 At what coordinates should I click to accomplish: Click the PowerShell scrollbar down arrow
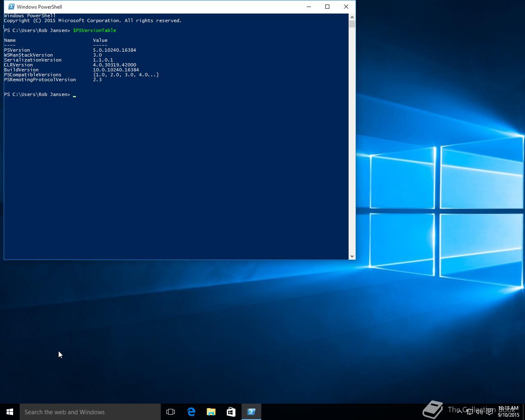coord(352,256)
